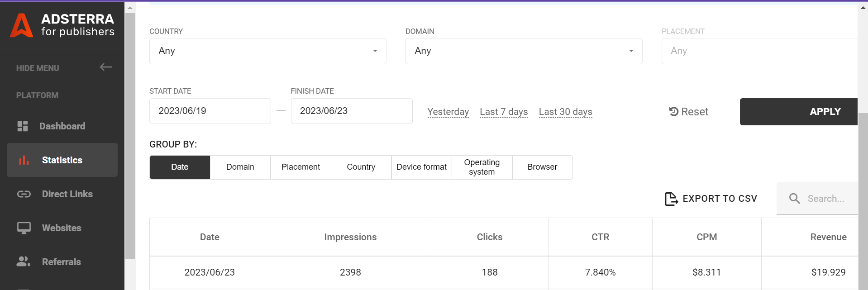
Task: Click the Direct Links chain icon
Action: pos(24,194)
